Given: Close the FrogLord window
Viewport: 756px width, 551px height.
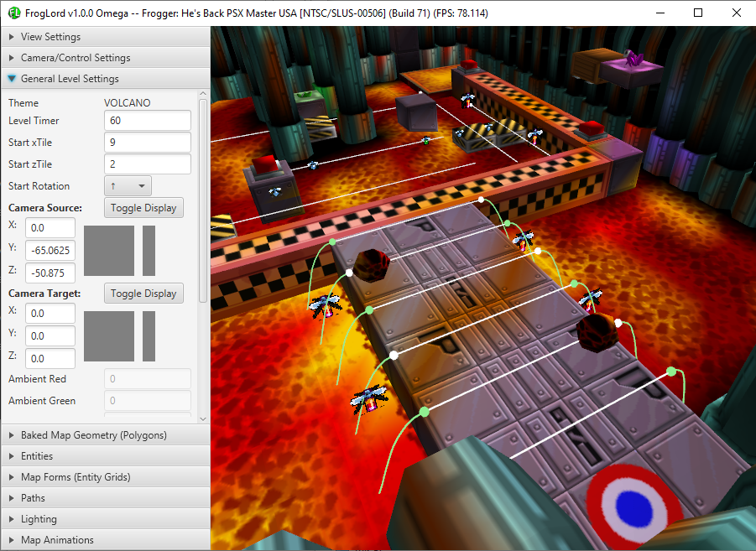Looking at the screenshot, I should coord(736,13).
